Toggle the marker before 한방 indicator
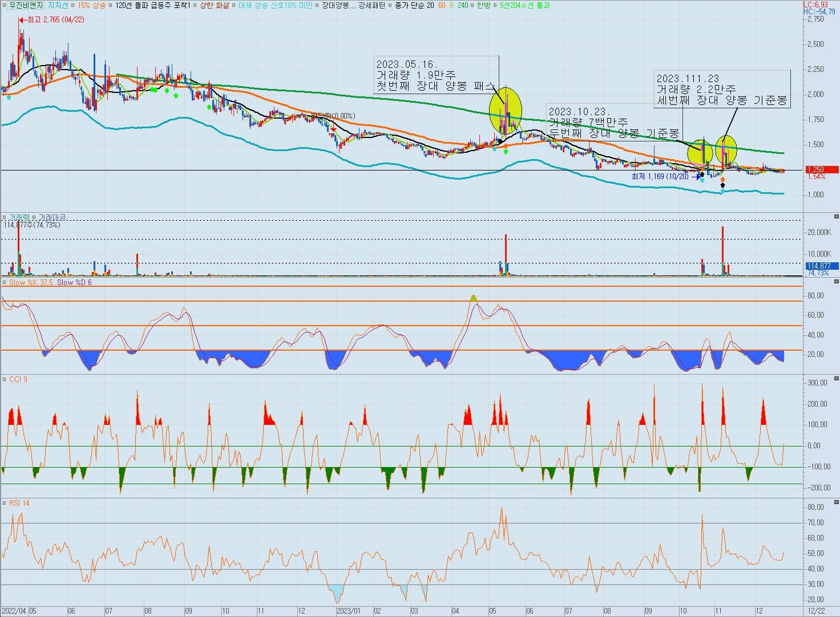The image size is (840, 617). tap(472, 5)
